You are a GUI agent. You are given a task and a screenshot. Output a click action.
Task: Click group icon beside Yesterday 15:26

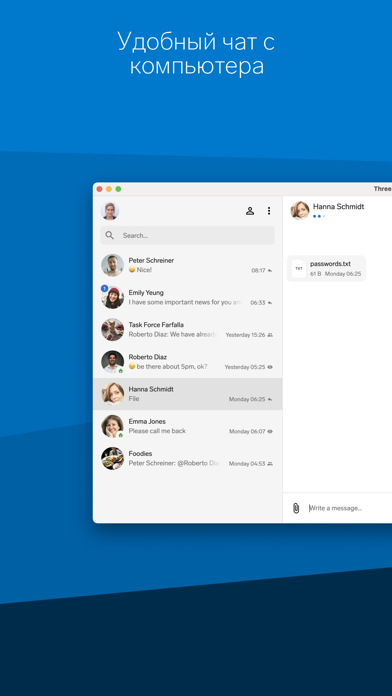[x=270, y=335]
